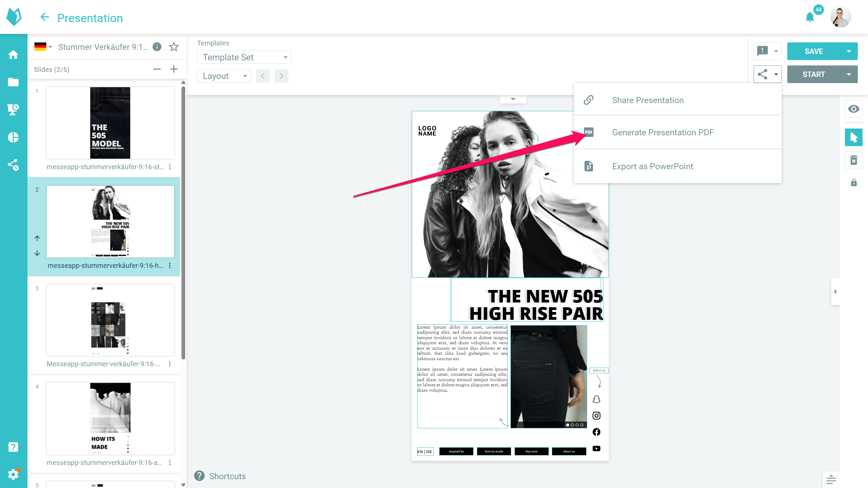Save the presentation

814,51
